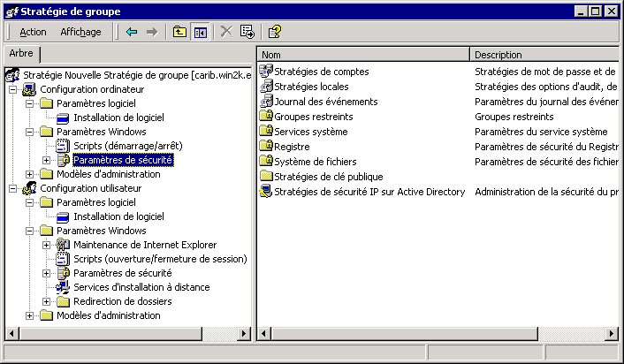This screenshot has width=624, height=364.
Task: Select Installation de logiciel under Configuration ordinateur
Action: [118, 118]
